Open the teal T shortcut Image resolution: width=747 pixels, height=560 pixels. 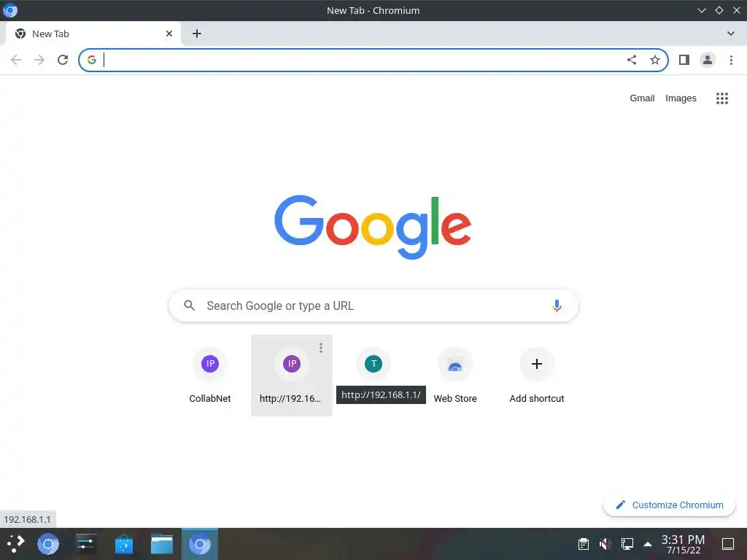(373, 364)
